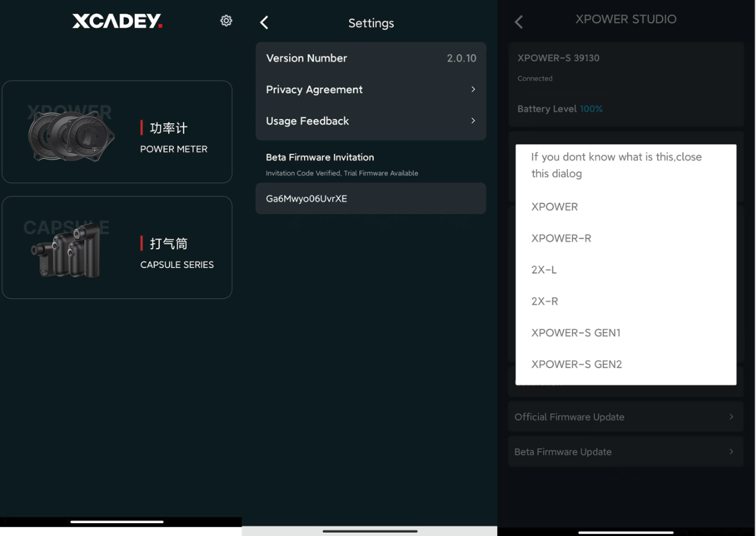Image resolution: width=756 pixels, height=536 pixels.
Task: Select XPOWER in the dialog list
Action: click(554, 207)
